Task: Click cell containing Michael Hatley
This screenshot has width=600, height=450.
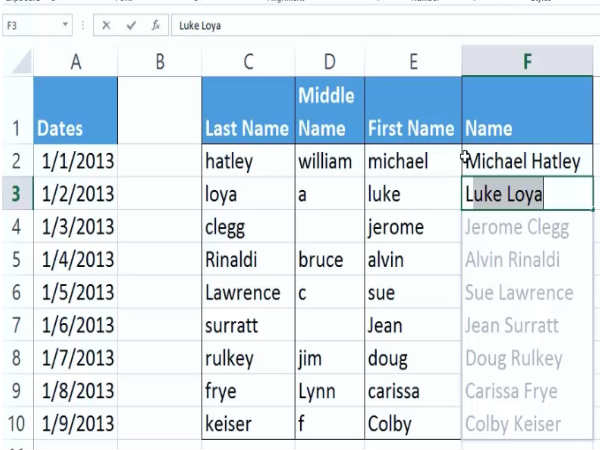Action: [x=527, y=161]
